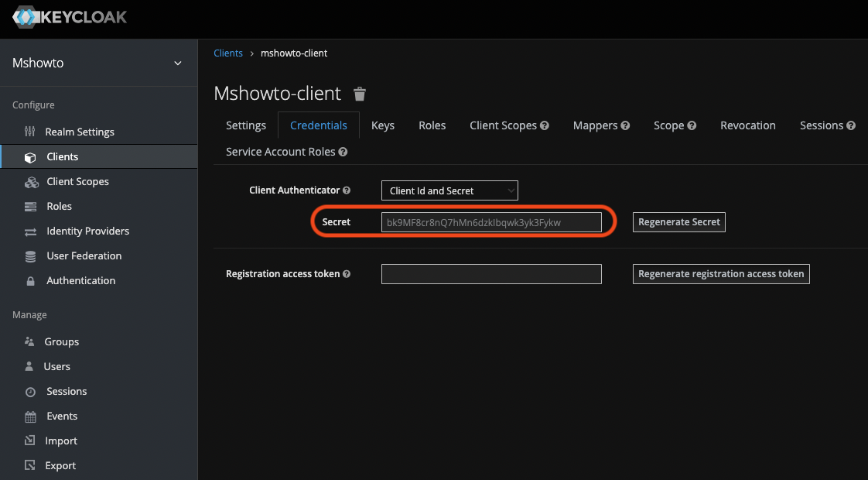This screenshot has height=480, width=868.
Task: Click the Registration access token field
Action: tap(491, 274)
